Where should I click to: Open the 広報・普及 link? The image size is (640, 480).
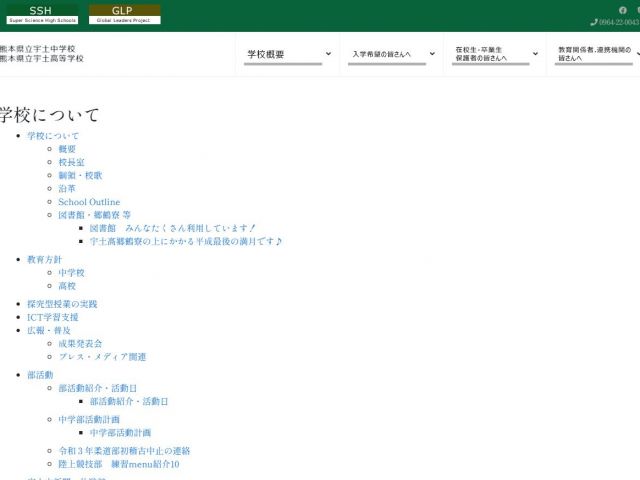coord(49,330)
